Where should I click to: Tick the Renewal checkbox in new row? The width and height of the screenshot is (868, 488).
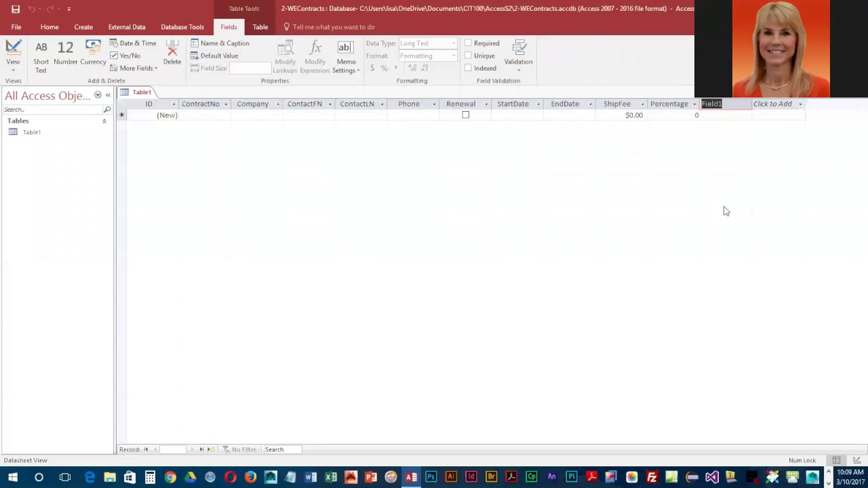click(465, 115)
